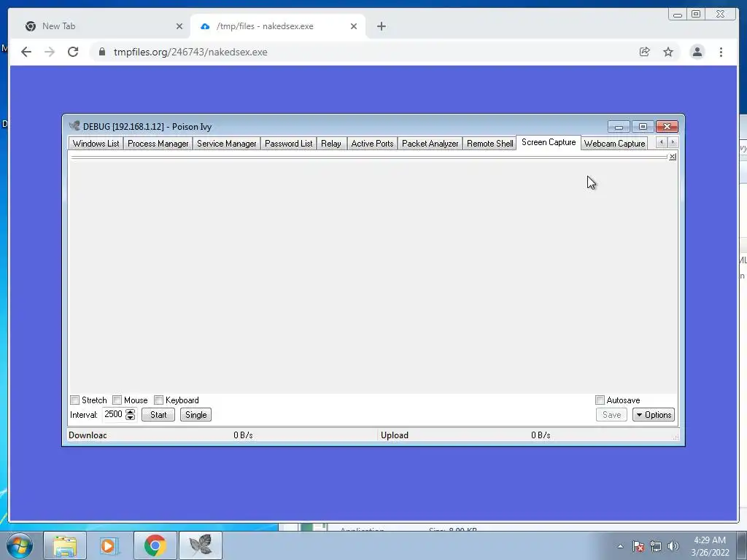Open File Explorer from taskbar

[x=65, y=545]
